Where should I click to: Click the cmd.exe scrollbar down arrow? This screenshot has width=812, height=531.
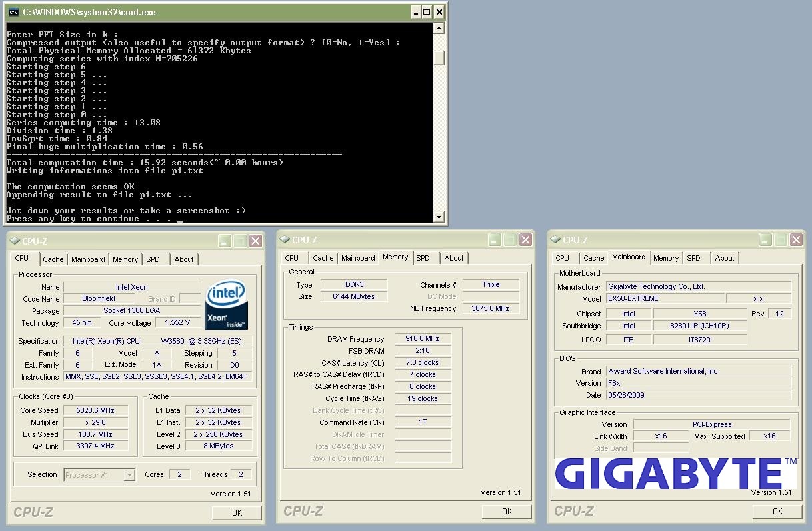(x=439, y=217)
